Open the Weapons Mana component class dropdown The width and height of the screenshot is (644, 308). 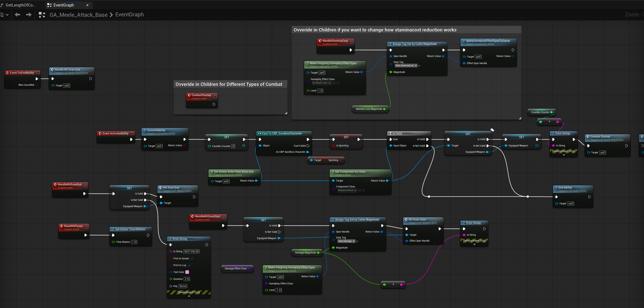click(x=347, y=190)
